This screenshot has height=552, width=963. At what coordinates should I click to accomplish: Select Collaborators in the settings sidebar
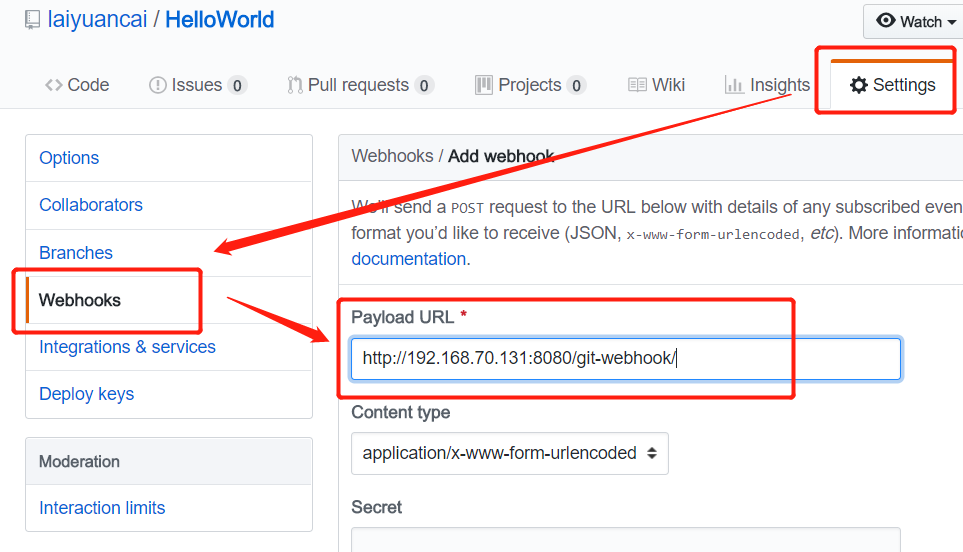coord(91,205)
